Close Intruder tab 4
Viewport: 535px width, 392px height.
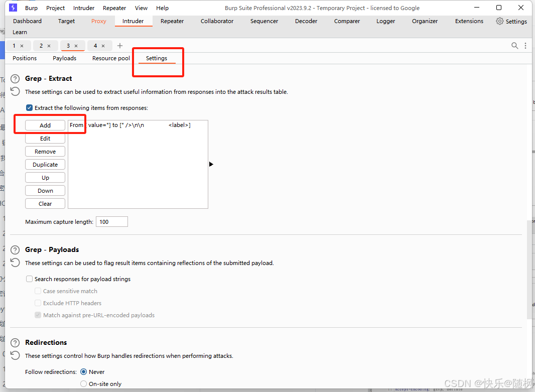pyautogui.click(x=103, y=46)
